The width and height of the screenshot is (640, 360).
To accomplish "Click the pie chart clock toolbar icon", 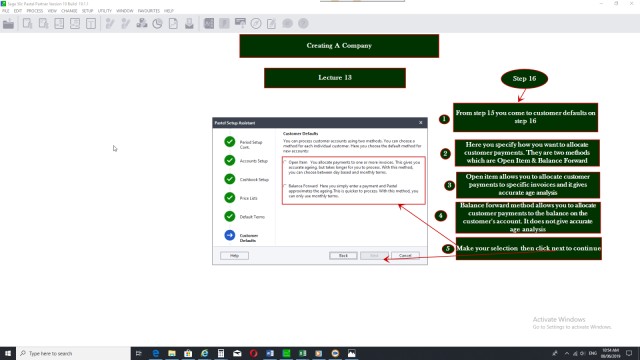I will click(157, 24).
